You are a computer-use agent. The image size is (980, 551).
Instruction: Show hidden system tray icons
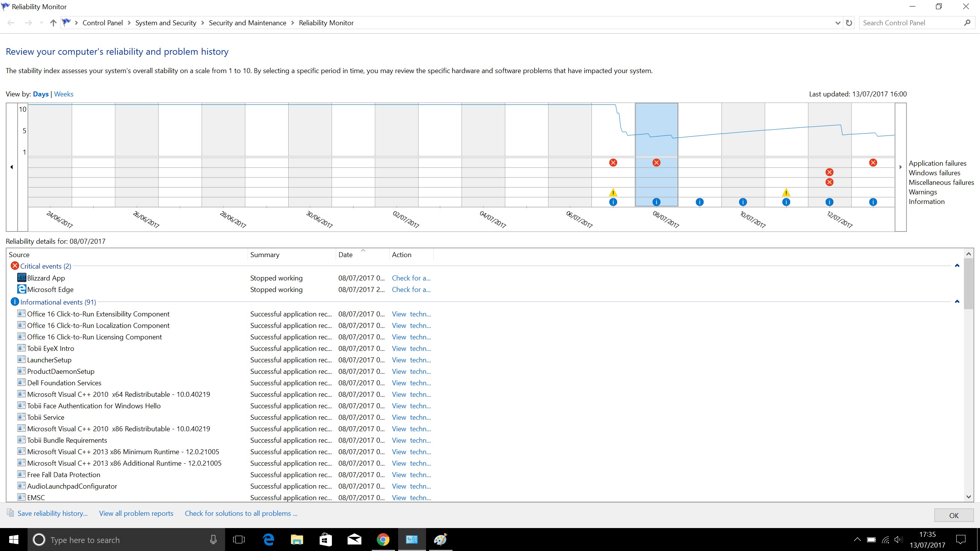[x=857, y=540]
